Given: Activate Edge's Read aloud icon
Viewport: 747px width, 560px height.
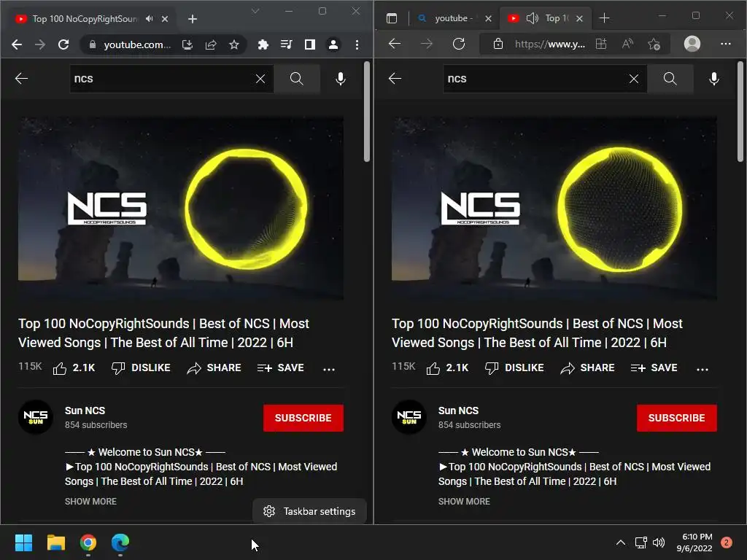Looking at the screenshot, I should coord(628,44).
